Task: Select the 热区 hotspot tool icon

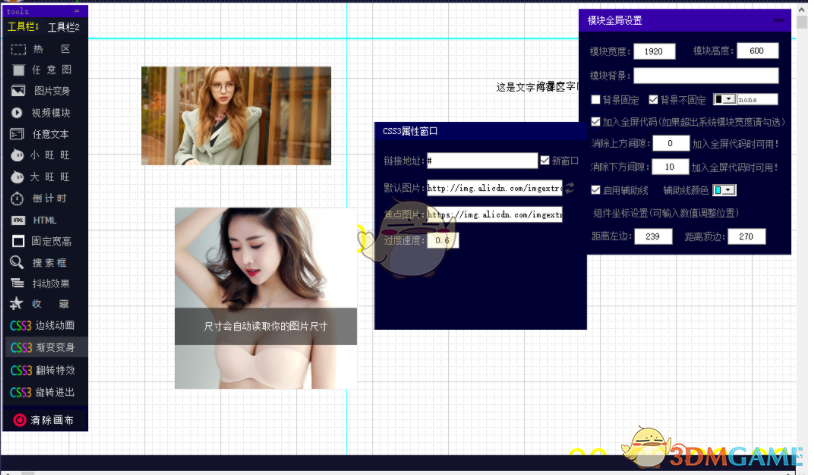Action: click(x=18, y=49)
